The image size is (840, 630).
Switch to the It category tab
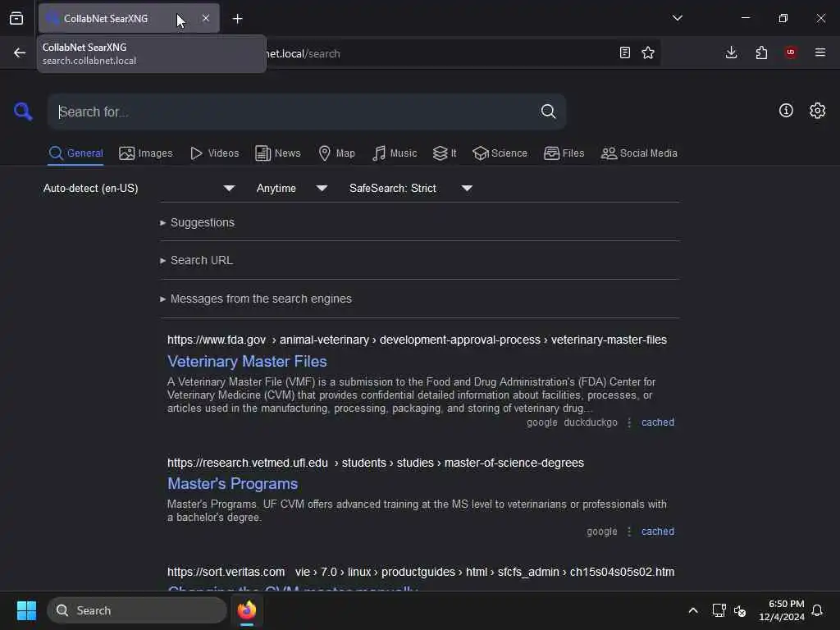click(x=445, y=153)
